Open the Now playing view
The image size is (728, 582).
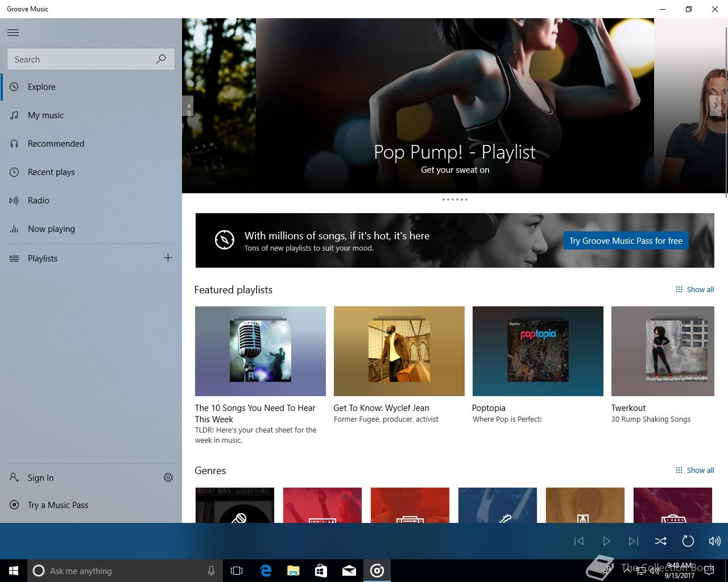91,229
